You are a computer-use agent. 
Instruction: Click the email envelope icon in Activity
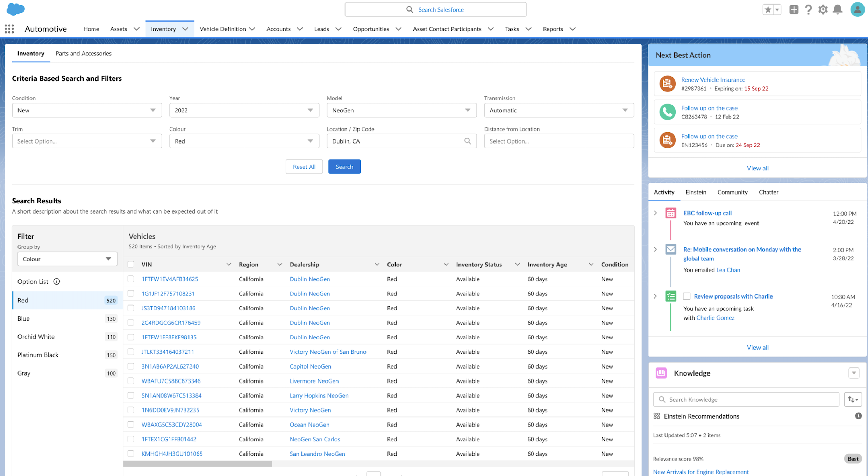(670, 249)
